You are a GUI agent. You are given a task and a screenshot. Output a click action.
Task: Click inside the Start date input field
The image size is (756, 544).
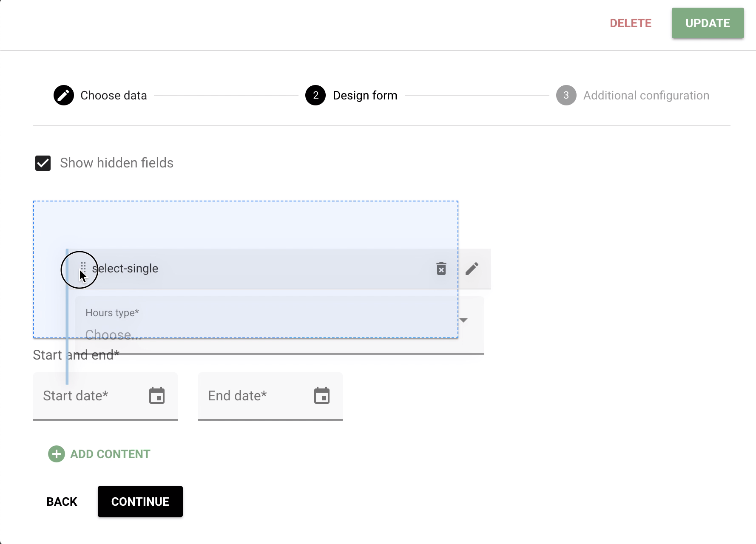coord(85,395)
